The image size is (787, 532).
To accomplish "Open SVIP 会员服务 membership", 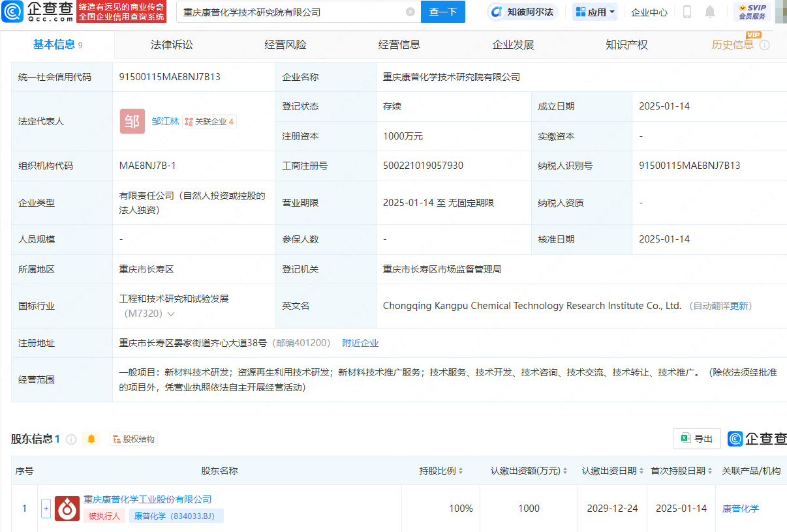I will point(752,12).
